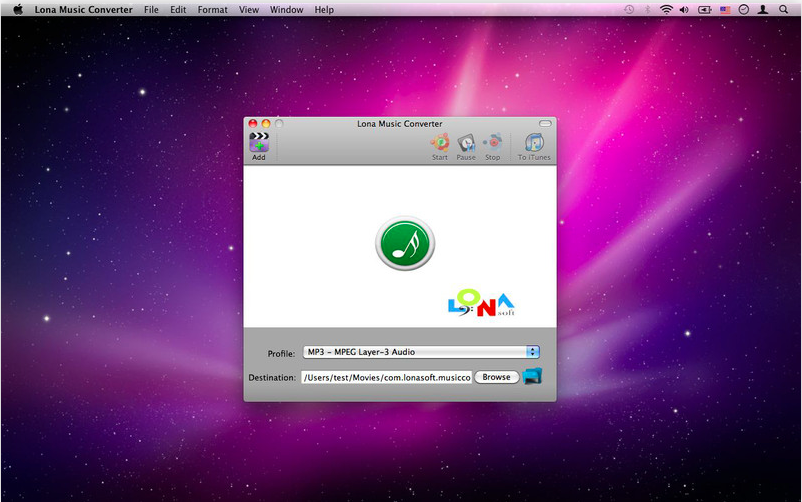Click into the Destination path field
The width and height of the screenshot is (802, 502).
tap(386, 377)
